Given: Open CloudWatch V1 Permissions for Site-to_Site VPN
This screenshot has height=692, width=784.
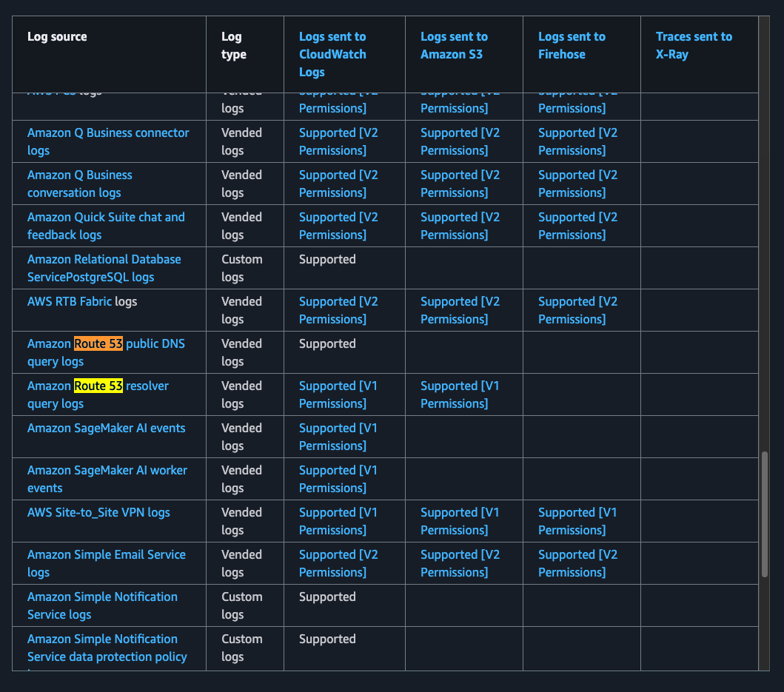Looking at the screenshot, I should click(338, 521).
